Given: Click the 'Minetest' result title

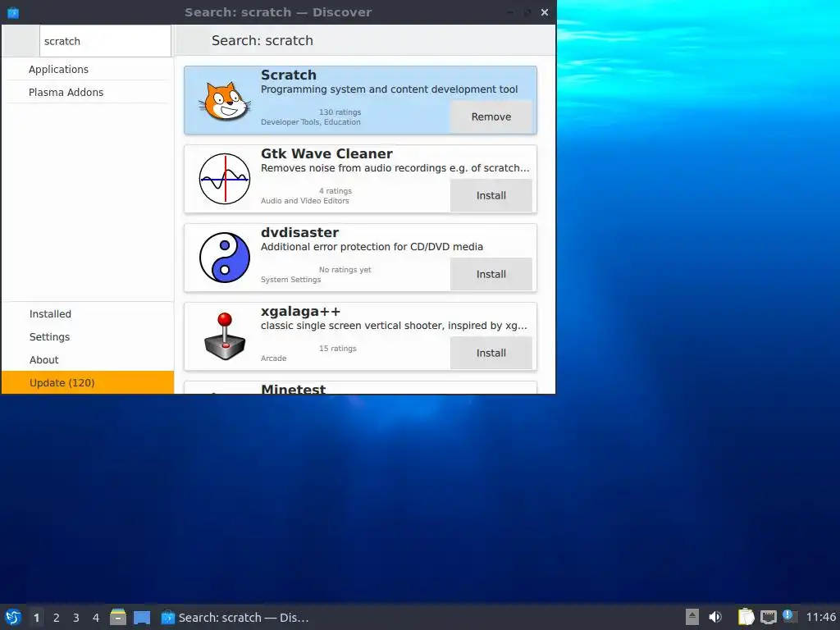Looking at the screenshot, I should click(x=294, y=389).
